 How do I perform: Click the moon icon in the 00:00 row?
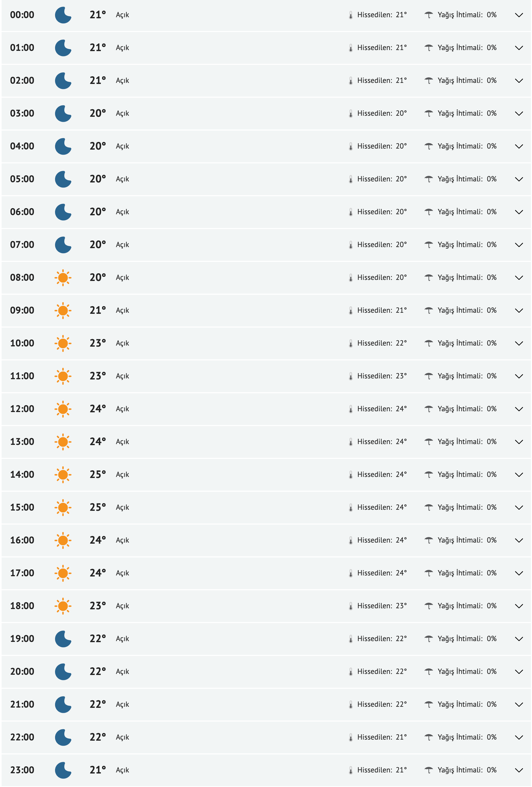click(x=63, y=15)
